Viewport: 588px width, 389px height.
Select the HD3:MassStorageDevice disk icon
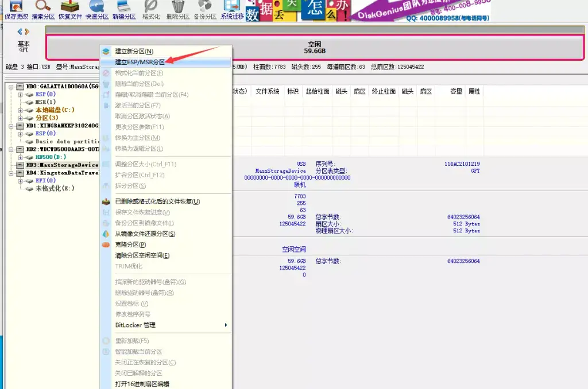click(x=20, y=165)
